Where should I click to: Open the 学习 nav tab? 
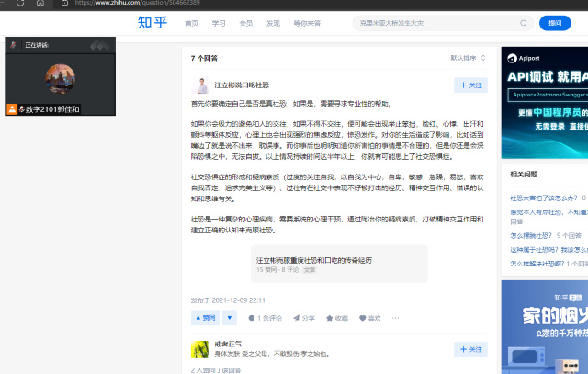pyautogui.click(x=219, y=23)
